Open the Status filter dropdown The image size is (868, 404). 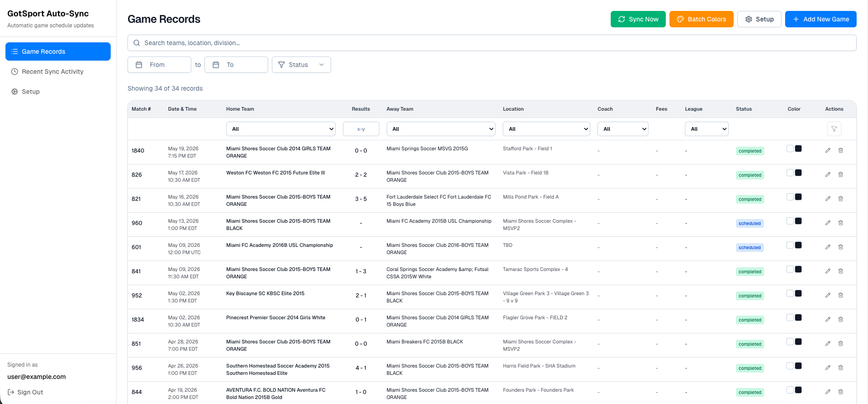coord(301,65)
